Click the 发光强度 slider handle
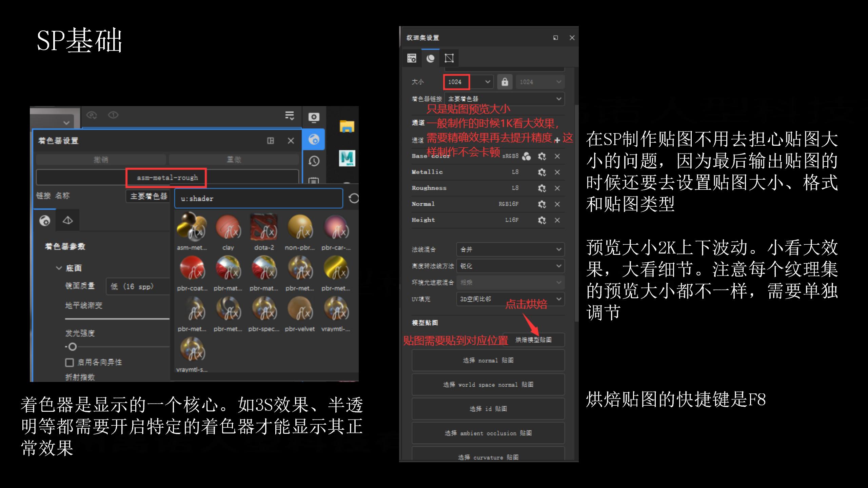868x488 pixels. coord(72,347)
